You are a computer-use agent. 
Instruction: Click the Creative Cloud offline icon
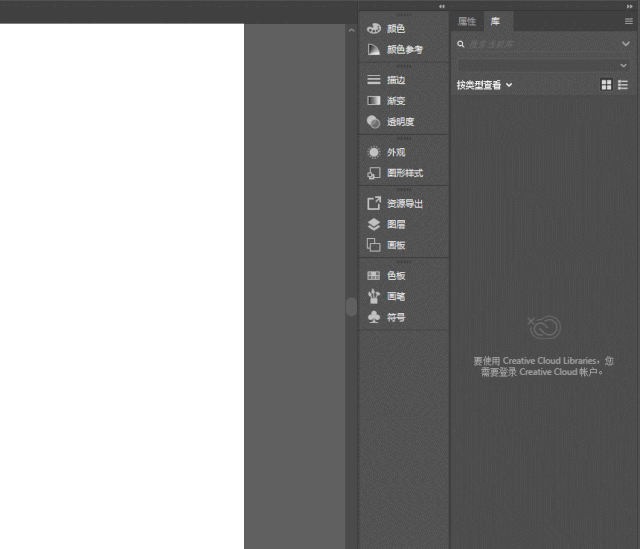(x=544, y=327)
